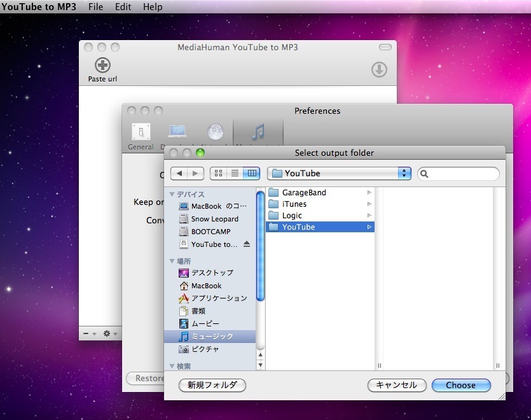The image size is (531, 420).
Task: Switch to icon view in file dialog
Action: coord(218,173)
